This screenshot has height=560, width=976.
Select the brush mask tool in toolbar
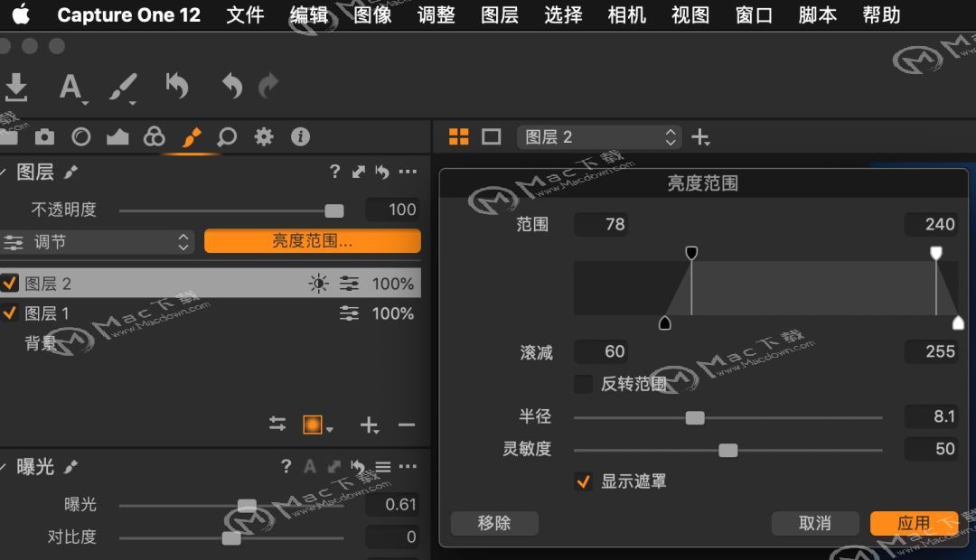click(x=123, y=87)
